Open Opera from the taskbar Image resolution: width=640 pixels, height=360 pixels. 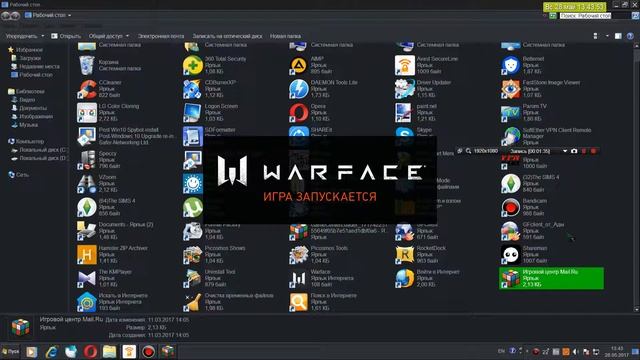tap(90, 351)
